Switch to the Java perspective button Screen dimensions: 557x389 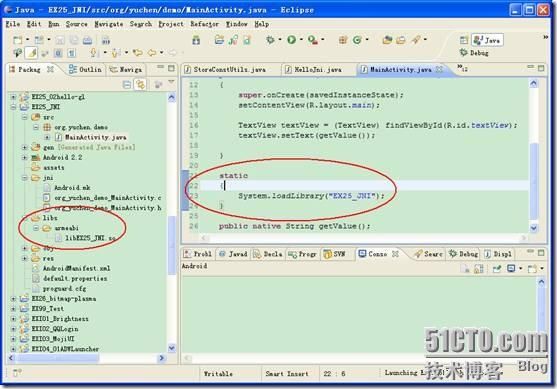pos(487,40)
